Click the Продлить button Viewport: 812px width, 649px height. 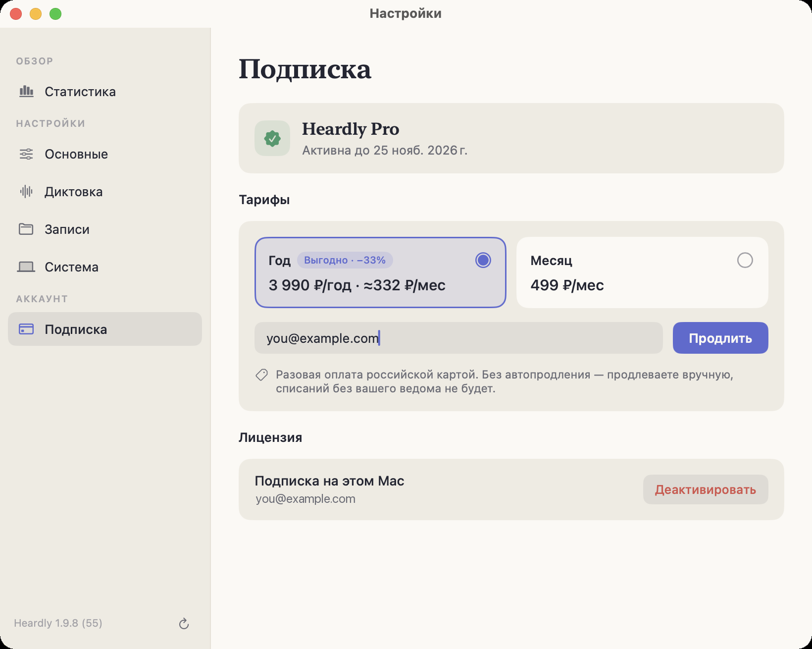[x=720, y=338]
